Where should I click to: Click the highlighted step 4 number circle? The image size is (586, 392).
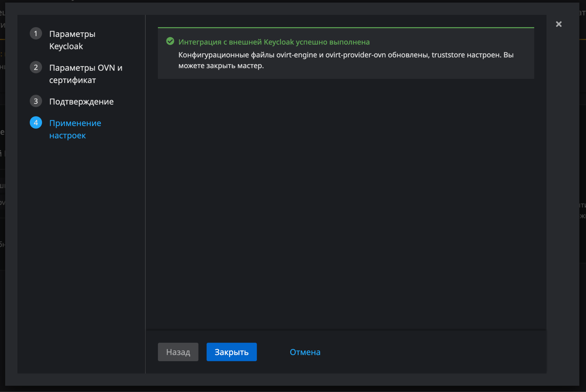(36, 123)
